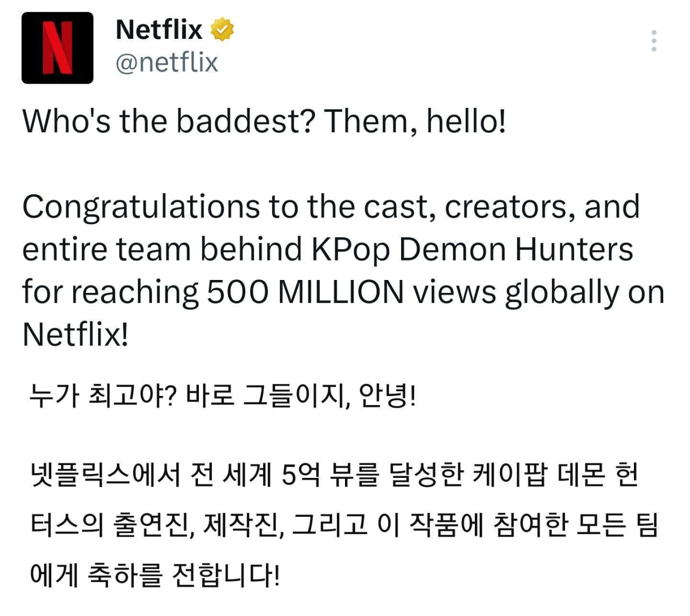Click "KPop Demon Hunters" in the tweet
This screenshot has width=690, height=616.
472,250
